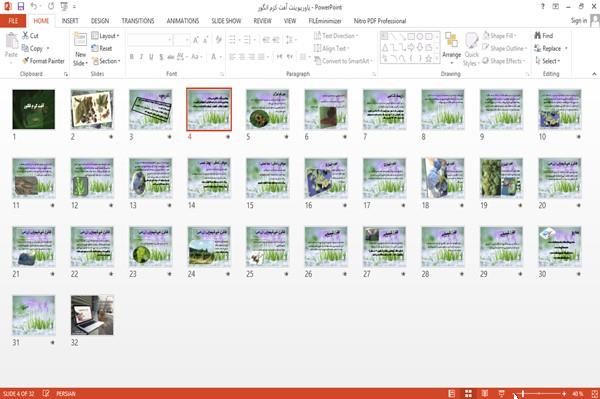The image size is (600, 399).
Task: Toggle Center paragraph alignment
Action: coord(242,57)
